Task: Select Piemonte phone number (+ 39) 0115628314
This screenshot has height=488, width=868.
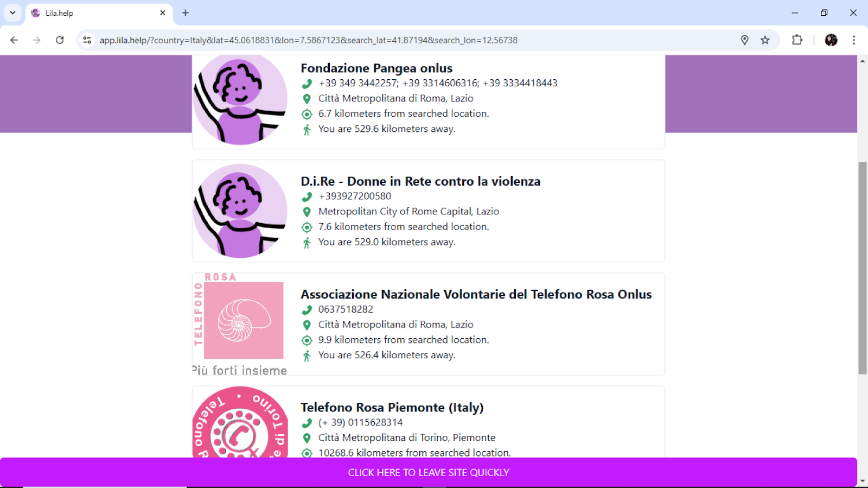Action: pos(361,422)
